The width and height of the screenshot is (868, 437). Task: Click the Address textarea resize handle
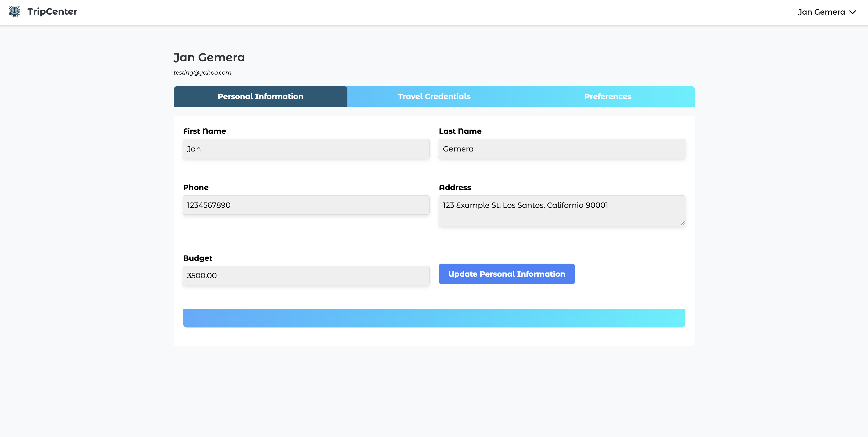pyautogui.click(x=683, y=223)
